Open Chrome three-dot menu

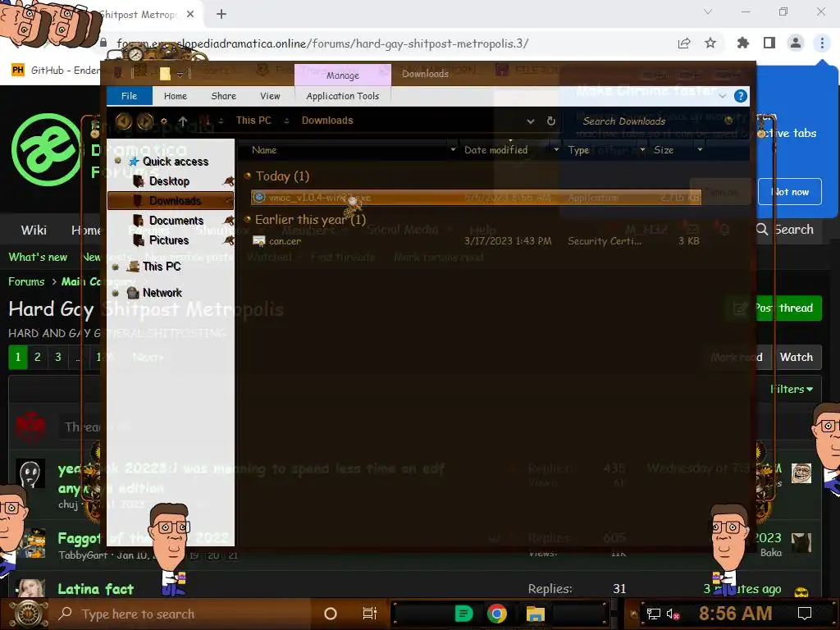[822, 43]
